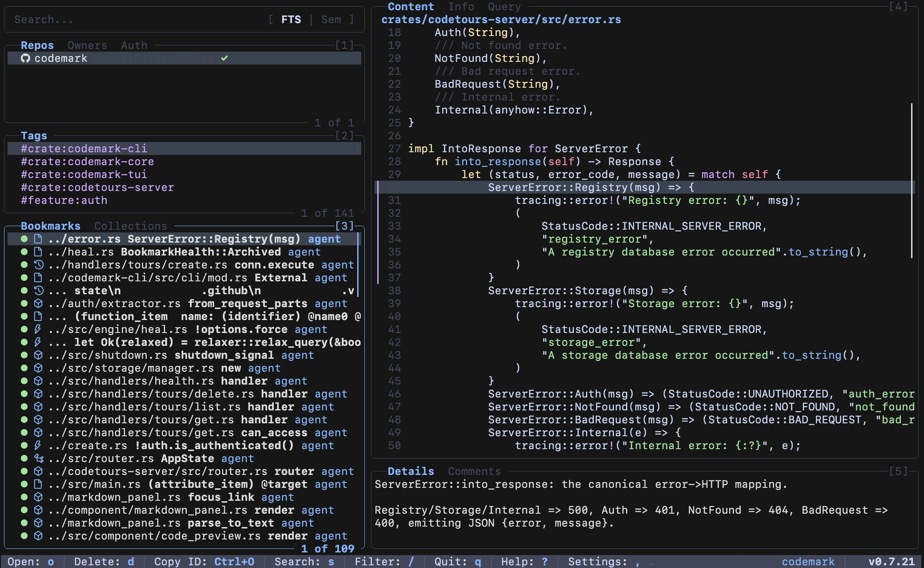This screenshot has width=924, height=568.
Task: Open the Owners tab
Action: [87, 45]
